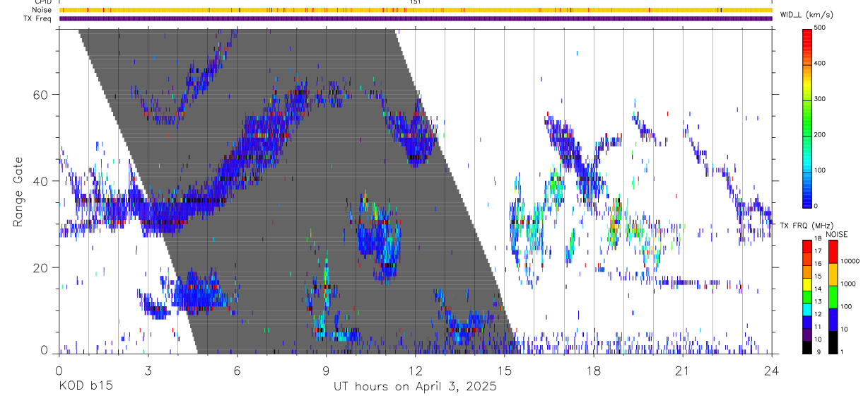
Task: Pick the green swatch in TX FRQ legend
Action: [x=807, y=297]
